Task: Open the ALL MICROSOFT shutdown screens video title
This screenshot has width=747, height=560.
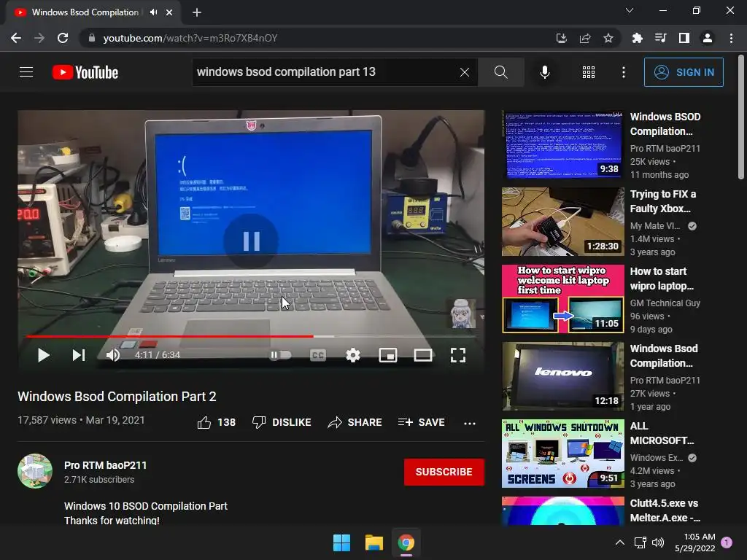Action: coord(662,433)
